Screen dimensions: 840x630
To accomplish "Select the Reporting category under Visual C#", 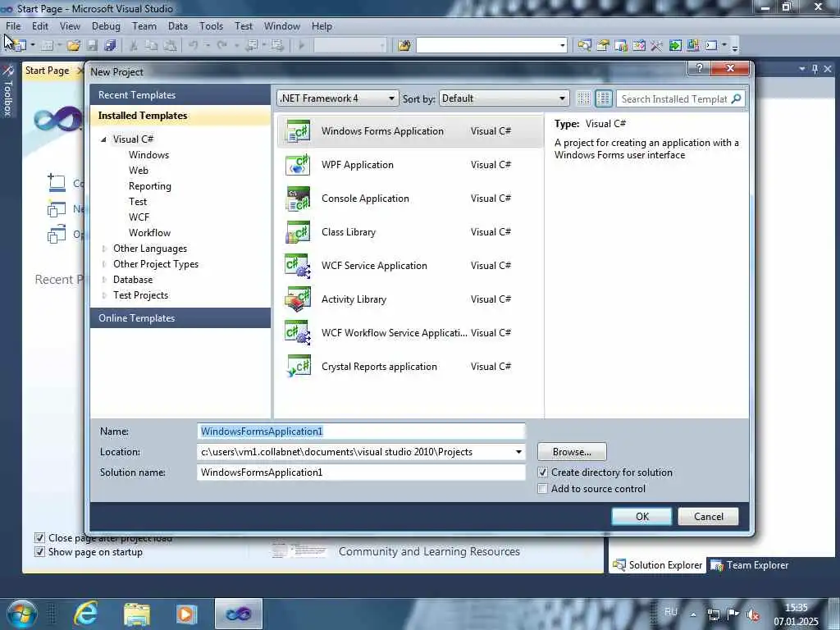I will click(150, 186).
